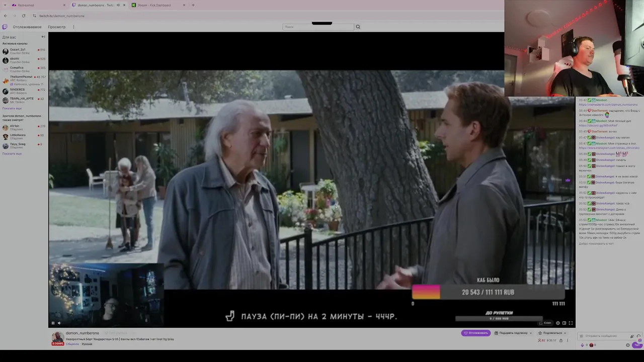Click the purple Отслеживать follow button
Image resolution: width=644 pixels, height=362 pixels.
click(475, 333)
